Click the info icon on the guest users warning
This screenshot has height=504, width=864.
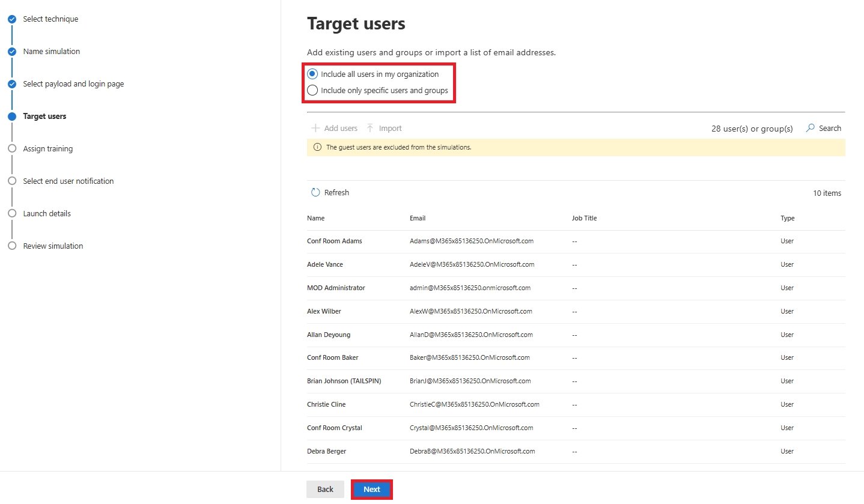coord(317,147)
